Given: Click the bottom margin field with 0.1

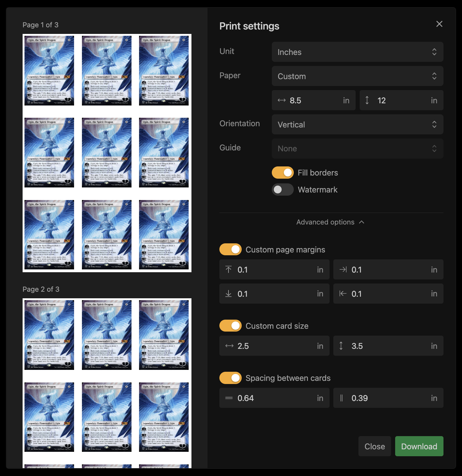Looking at the screenshot, I should tap(274, 294).
